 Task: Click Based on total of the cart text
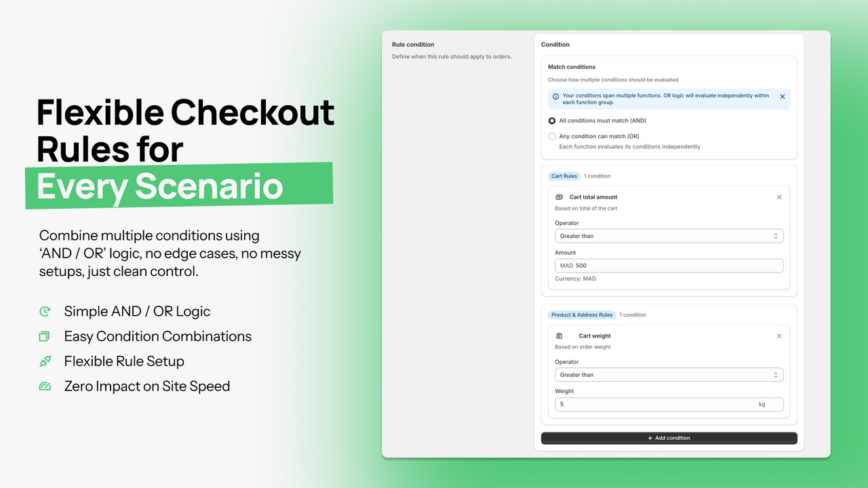[586, 209]
